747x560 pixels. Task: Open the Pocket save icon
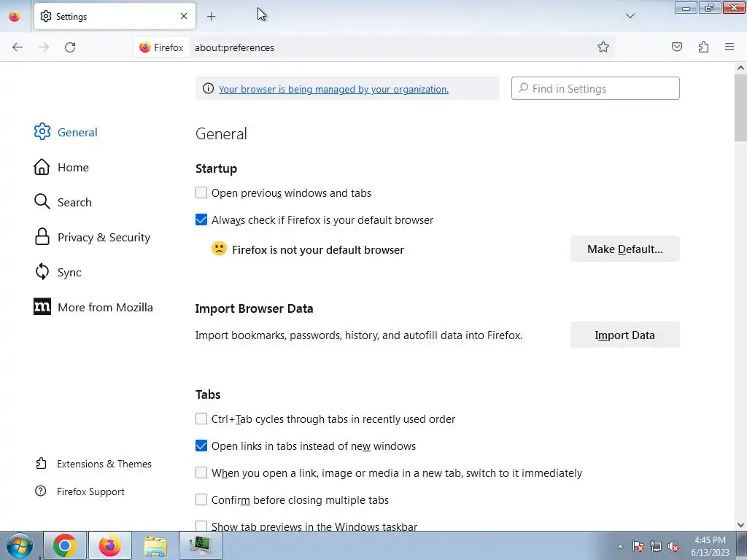(x=676, y=47)
